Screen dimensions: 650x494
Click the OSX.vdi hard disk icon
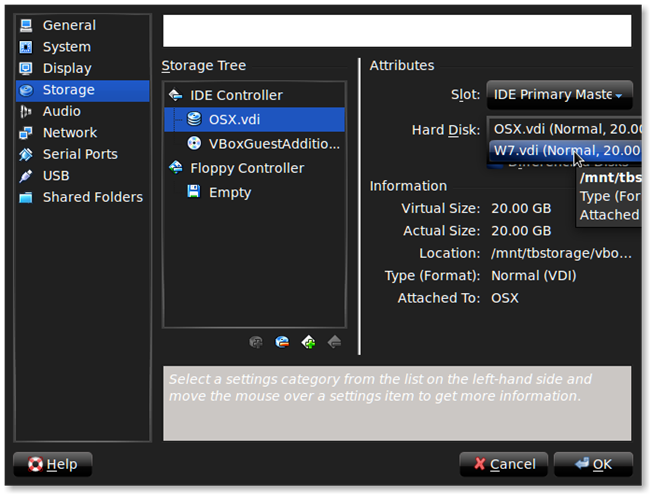click(x=194, y=119)
